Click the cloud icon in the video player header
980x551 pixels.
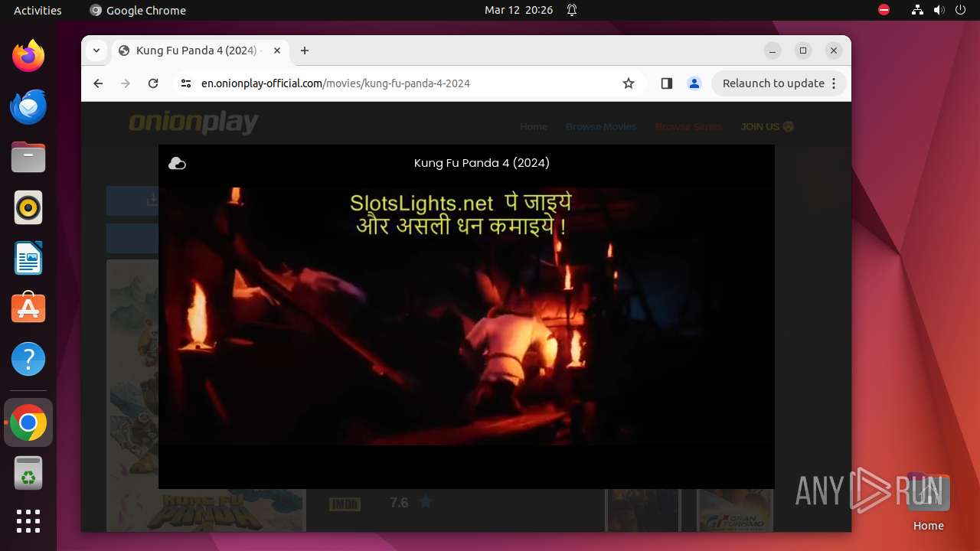(177, 163)
